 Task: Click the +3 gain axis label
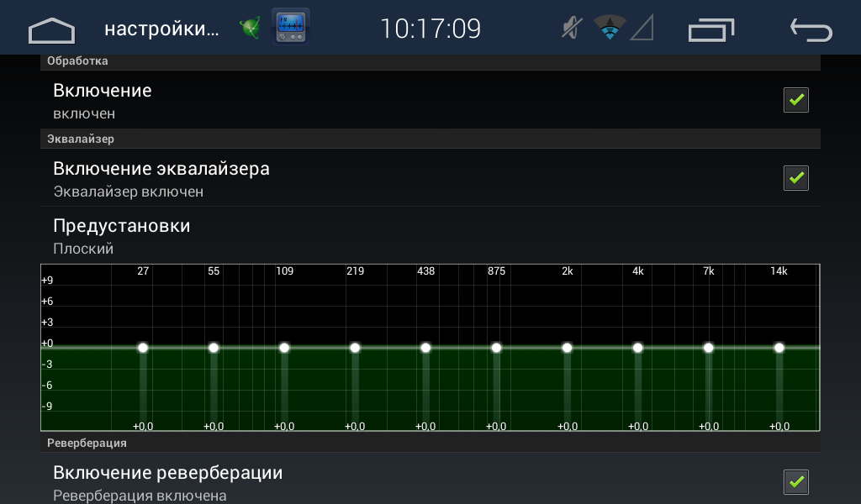(x=47, y=323)
